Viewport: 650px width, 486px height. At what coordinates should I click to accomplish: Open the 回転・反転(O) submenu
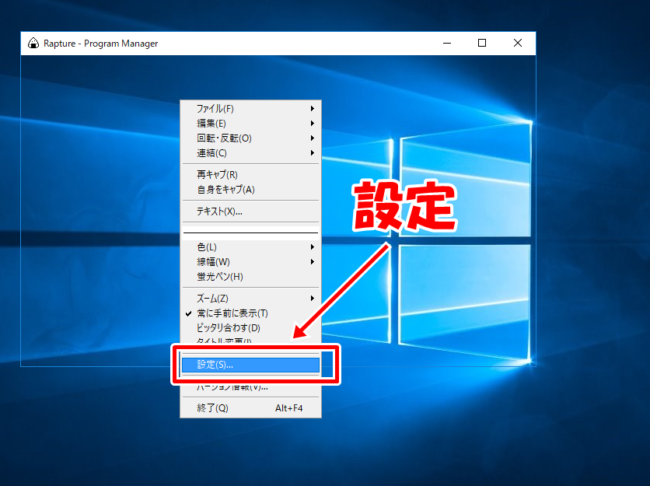coord(250,139)
